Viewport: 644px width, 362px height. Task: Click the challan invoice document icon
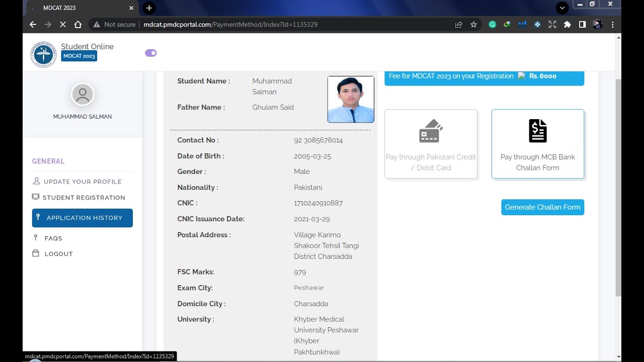538,131
